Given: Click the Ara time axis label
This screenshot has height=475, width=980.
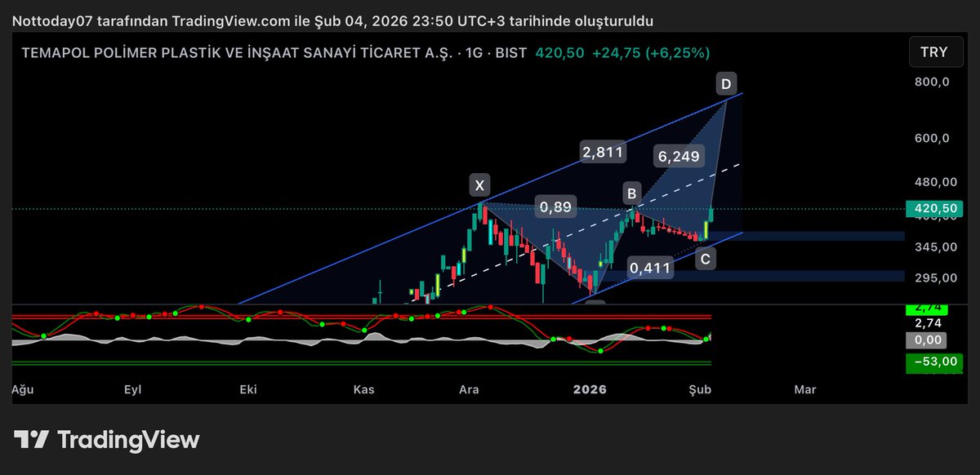Looking at the screenshot, I should point(469,390).
